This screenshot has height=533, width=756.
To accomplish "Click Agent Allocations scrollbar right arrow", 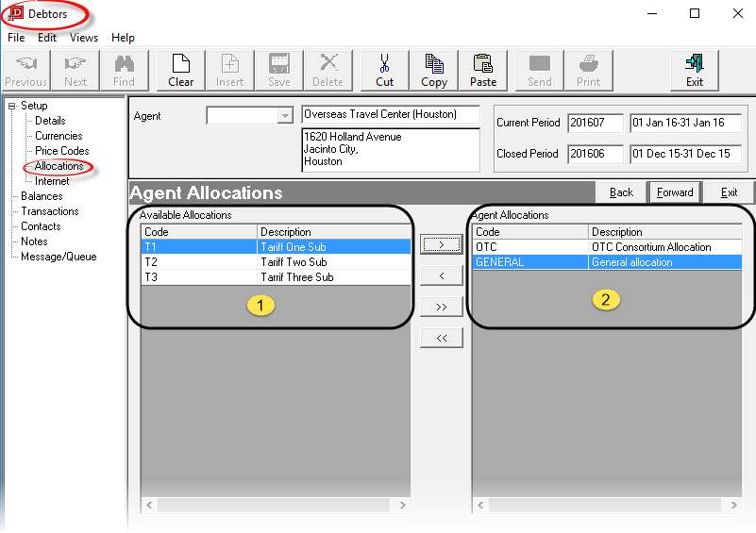I will [x=734, y=505].
